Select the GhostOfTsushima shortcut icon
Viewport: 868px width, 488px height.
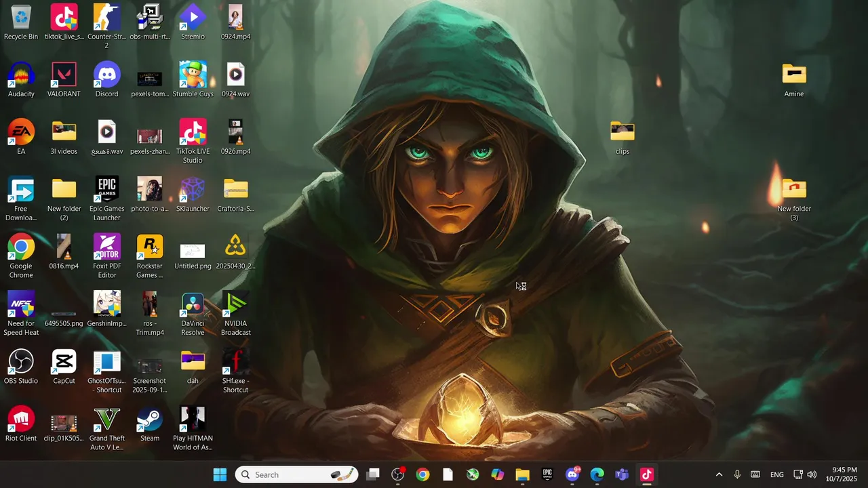click(106, 371)
